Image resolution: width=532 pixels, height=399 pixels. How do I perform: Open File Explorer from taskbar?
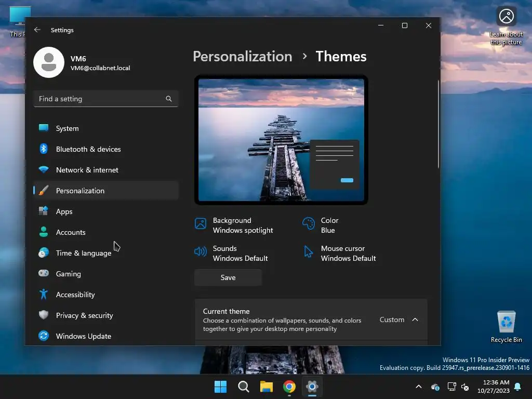(x=267, y=387)
